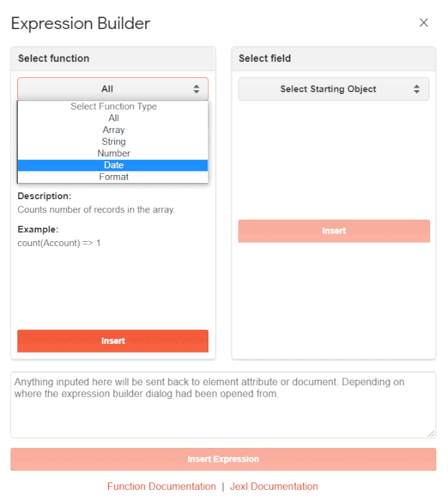This screenshot has width=448, height=501.
Task: Click the arrow icon on the All dropdown
Action: pyautogui.click(x=196, y=89)
